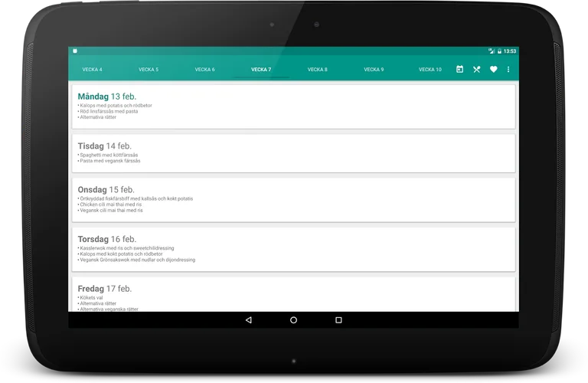Select 'Kasslerwok med ris och sweetchilidressing'
Image resolution: width=588 pixels, height=383 pixels.
point(126,248)
